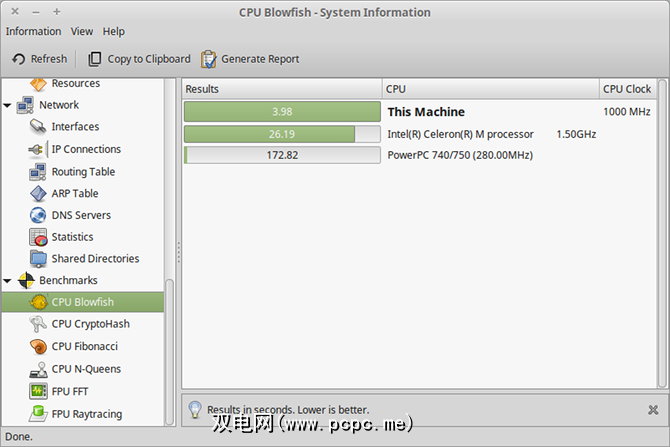Click the IP Connections plug icon

(36, 149)
